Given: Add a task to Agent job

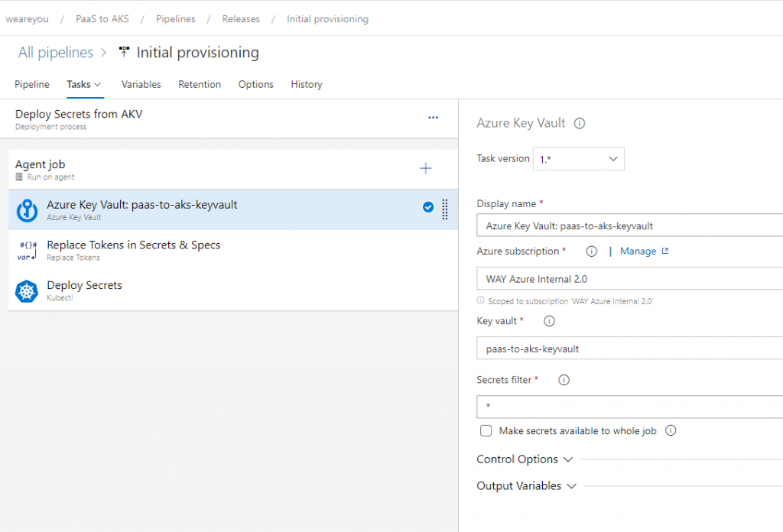Looking at the screenshot, I should [426, 169].
